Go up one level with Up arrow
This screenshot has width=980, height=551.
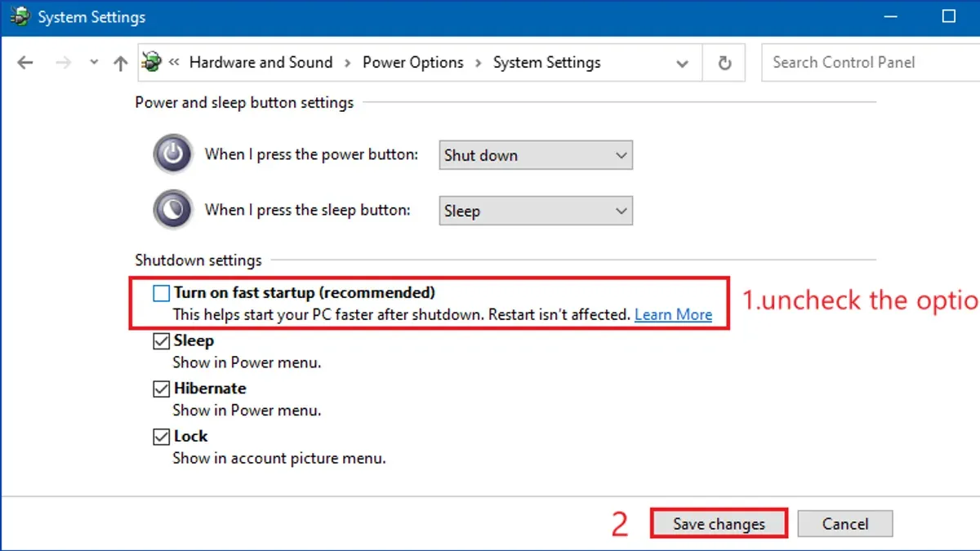[x=121, y=63]
